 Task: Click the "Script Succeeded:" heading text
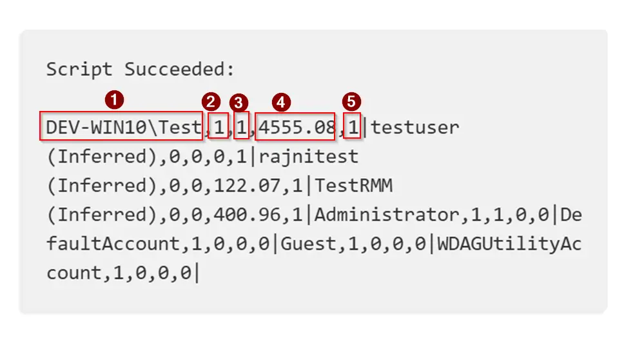pos(141,69)
